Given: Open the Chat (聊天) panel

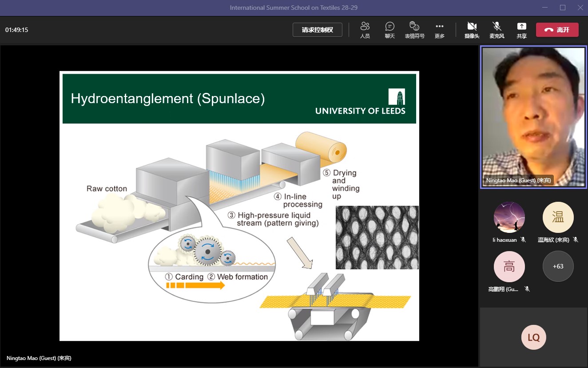Looking at the screenshot, I should 390,30.
